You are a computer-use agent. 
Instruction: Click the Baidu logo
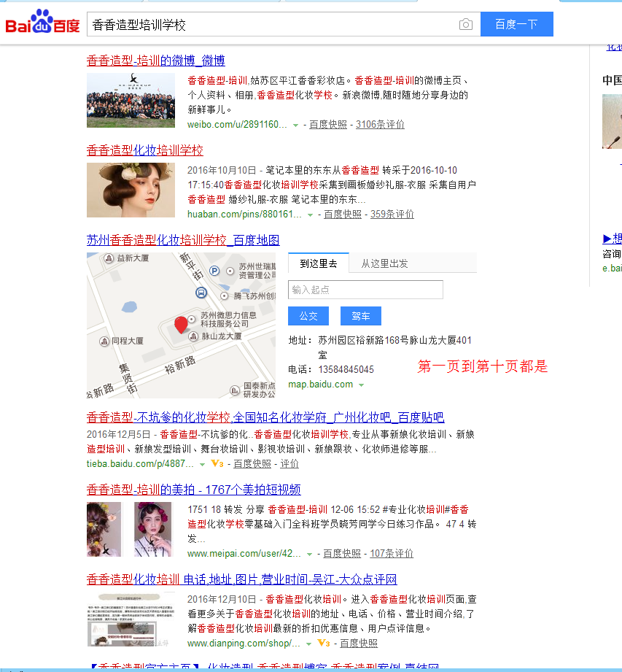[42, 21]
